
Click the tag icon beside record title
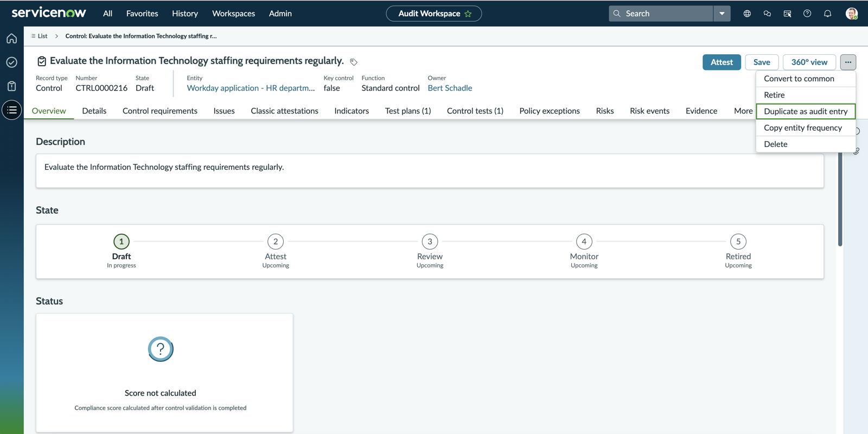pyautogui.click(x=354, y=62)
